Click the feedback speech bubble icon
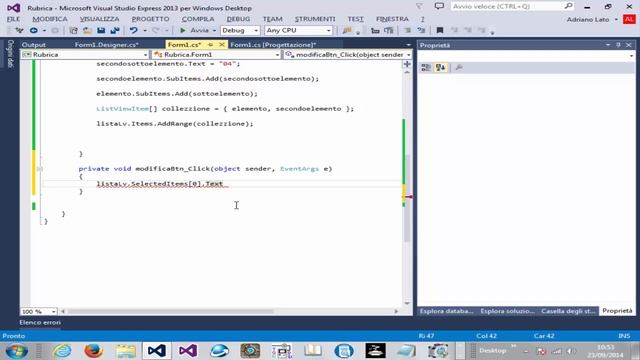The width and height of the screenshot is (640, 360). (x=439, y=6)
